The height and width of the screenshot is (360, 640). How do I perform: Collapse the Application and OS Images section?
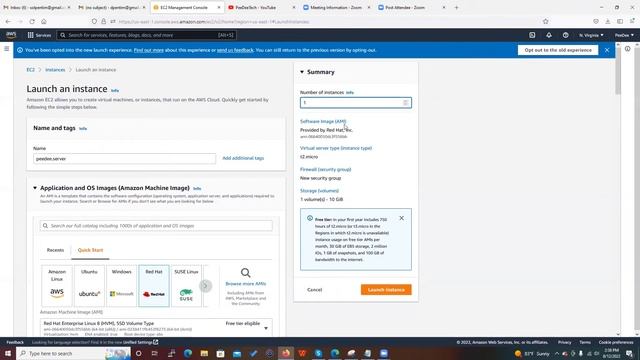click(x=35, y=188)
